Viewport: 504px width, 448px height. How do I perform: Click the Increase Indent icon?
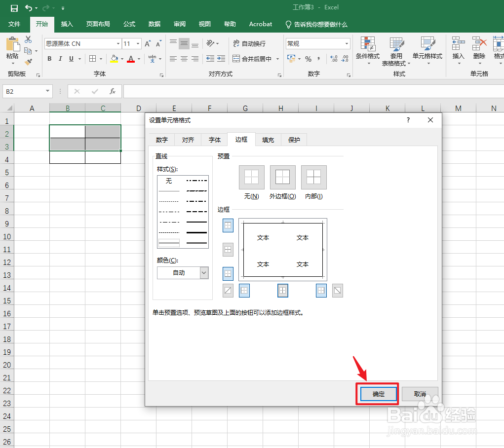221,59
